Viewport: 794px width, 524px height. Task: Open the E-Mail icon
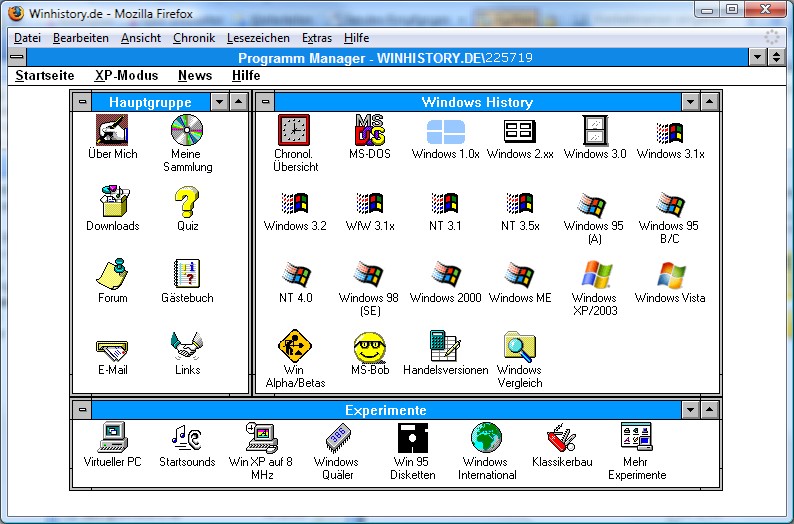[x=112, y=349]
